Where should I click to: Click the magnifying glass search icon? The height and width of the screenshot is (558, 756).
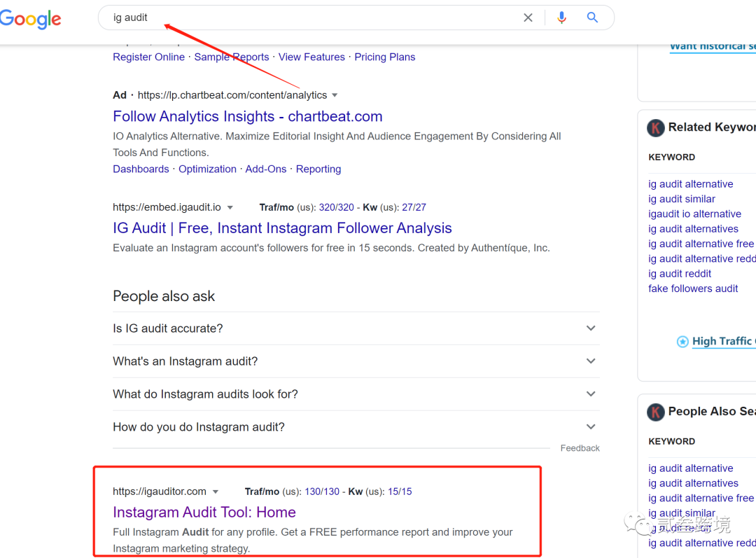coord(592,18)
